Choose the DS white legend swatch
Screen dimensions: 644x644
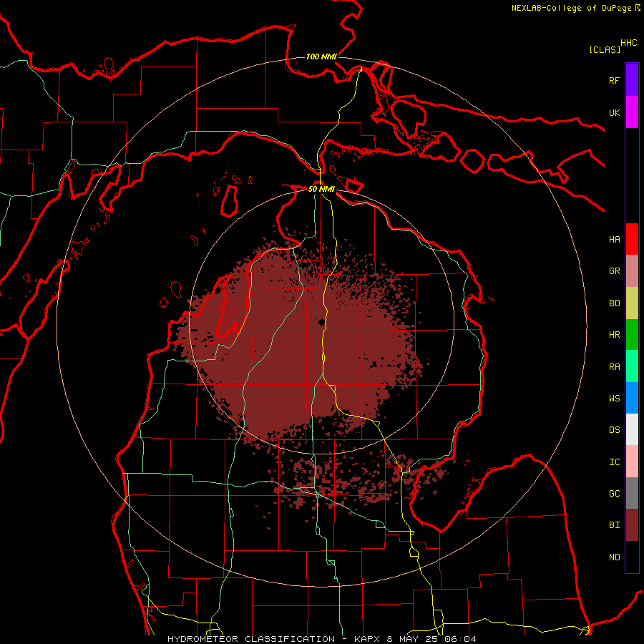[632, 429]
